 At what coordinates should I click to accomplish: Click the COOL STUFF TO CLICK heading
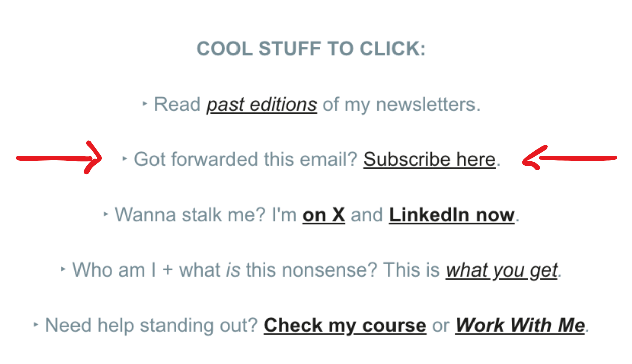click(x=311, y=49)
